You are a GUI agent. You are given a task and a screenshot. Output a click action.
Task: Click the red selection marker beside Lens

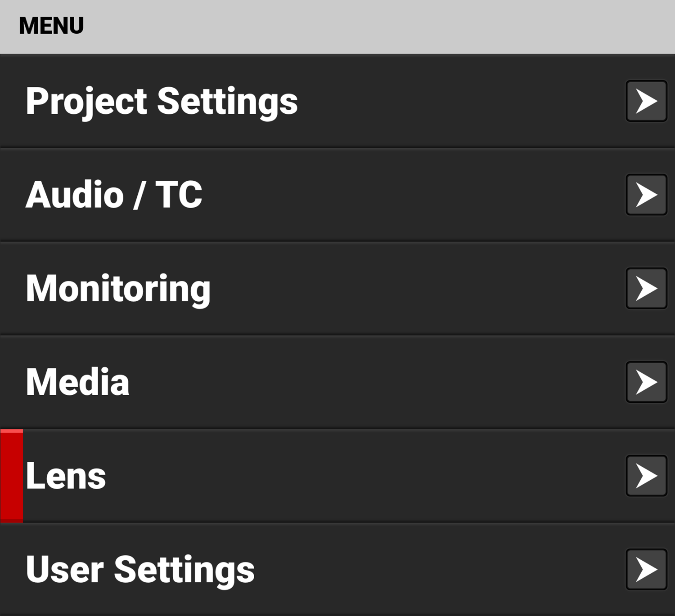12,476
